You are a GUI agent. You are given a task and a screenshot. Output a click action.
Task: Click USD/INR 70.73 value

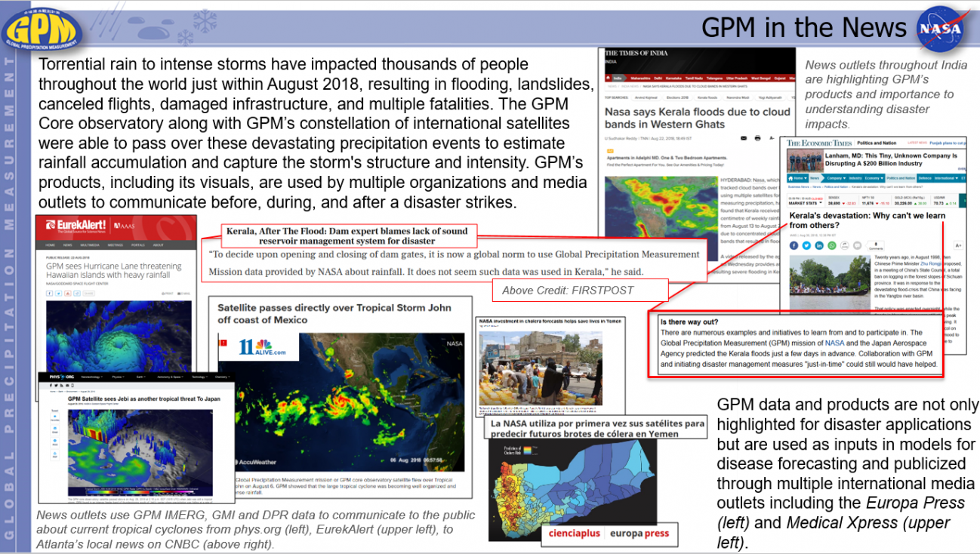[938, 203]
